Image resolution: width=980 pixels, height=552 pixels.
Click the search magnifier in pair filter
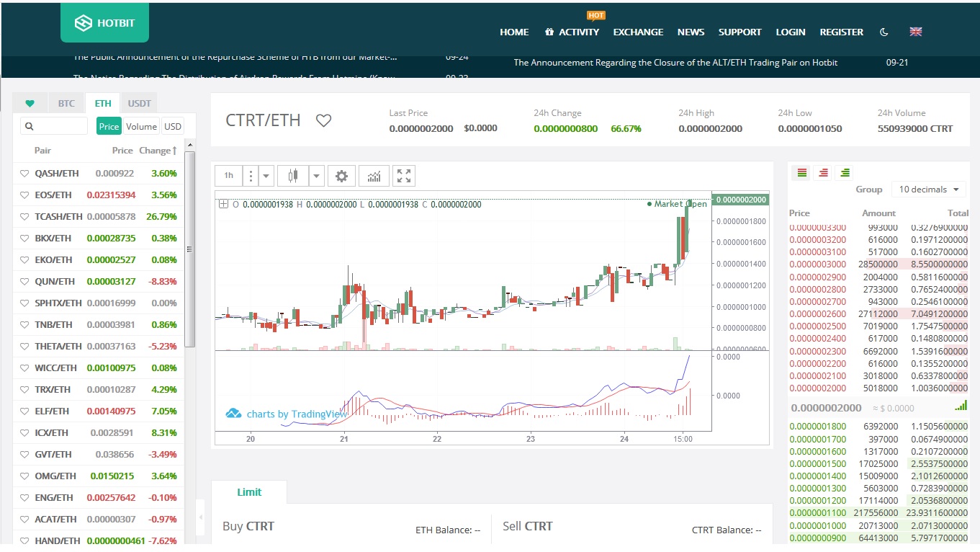30,126
